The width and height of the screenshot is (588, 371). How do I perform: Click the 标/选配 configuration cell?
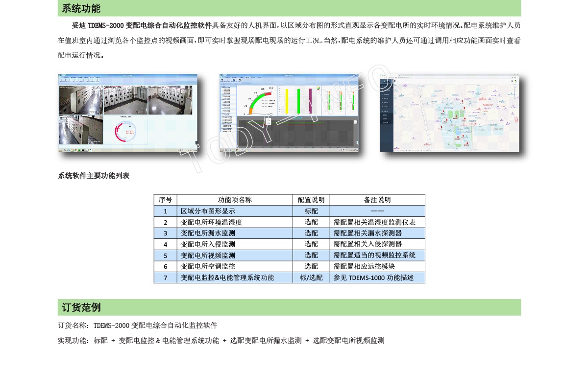pos(311,278)
